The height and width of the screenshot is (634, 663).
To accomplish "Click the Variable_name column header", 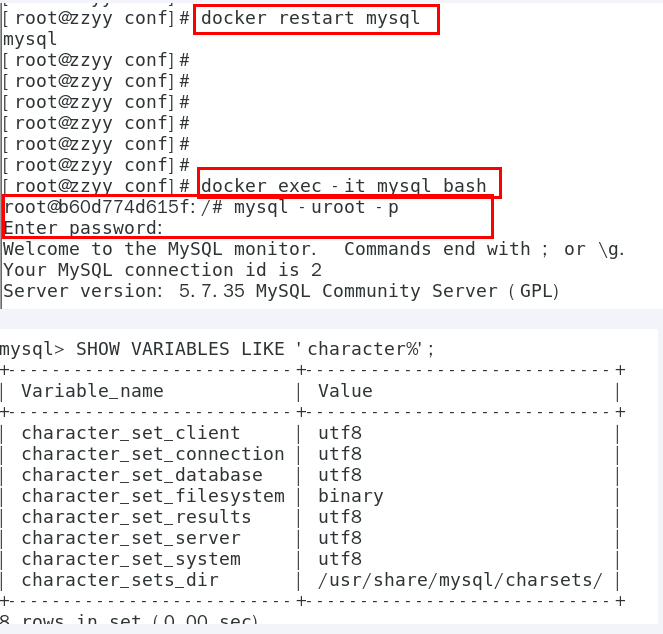I will (93, 391).
